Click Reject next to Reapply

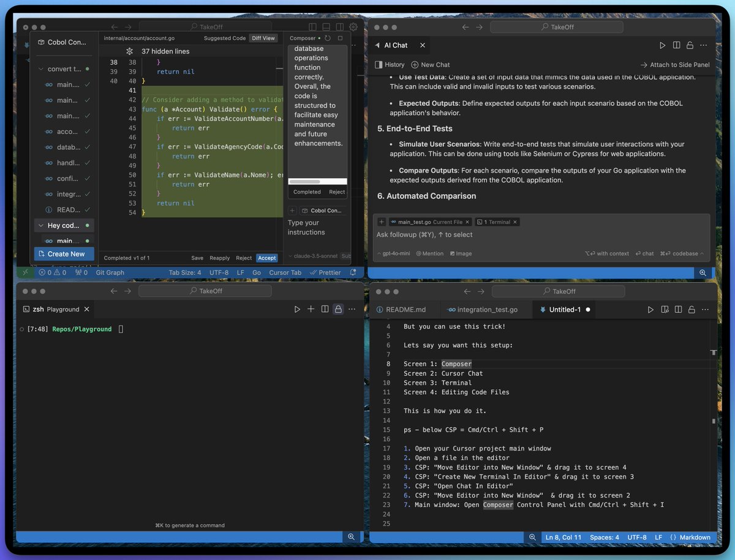pyautogui.click(x=244, y=258)
